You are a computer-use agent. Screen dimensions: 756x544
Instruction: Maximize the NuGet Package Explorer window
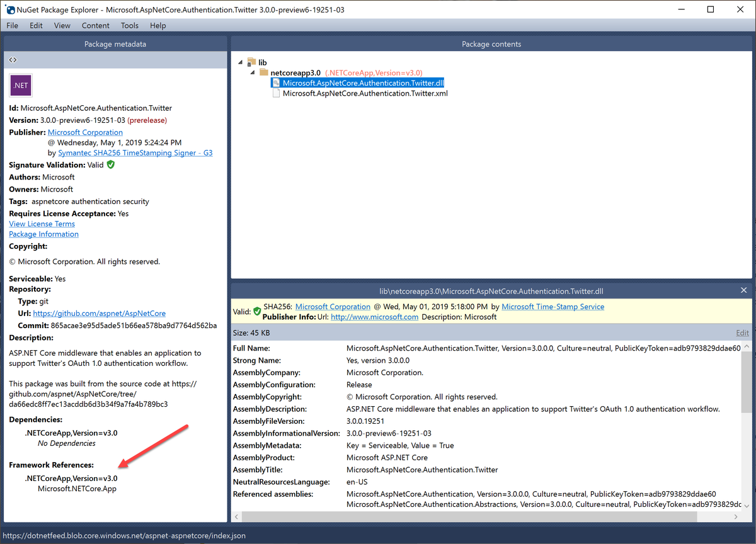pos(711,9)
